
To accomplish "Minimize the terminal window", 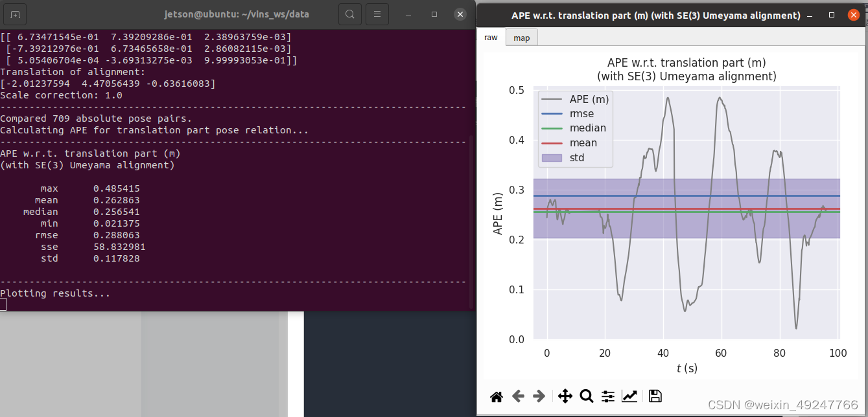I will coord(410,14).
